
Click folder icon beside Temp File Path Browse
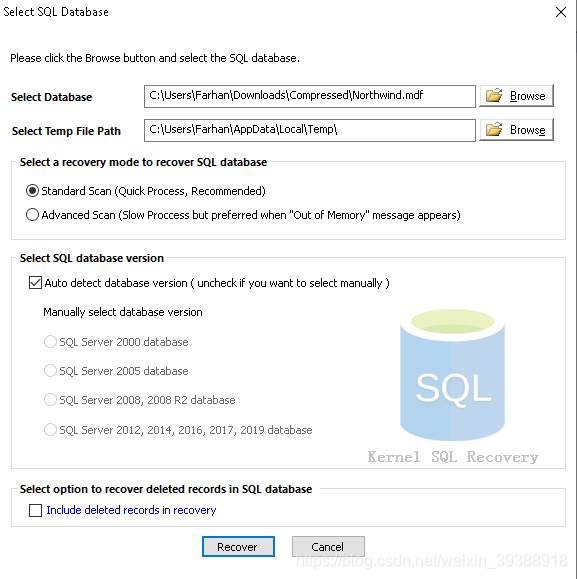coord(494,130)
